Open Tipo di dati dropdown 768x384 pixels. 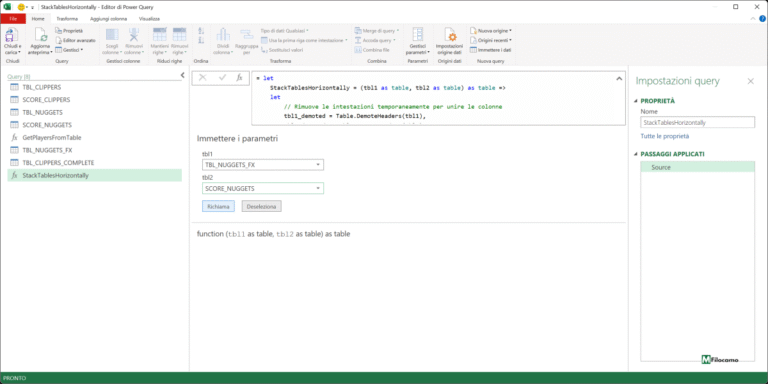(285, 30)
